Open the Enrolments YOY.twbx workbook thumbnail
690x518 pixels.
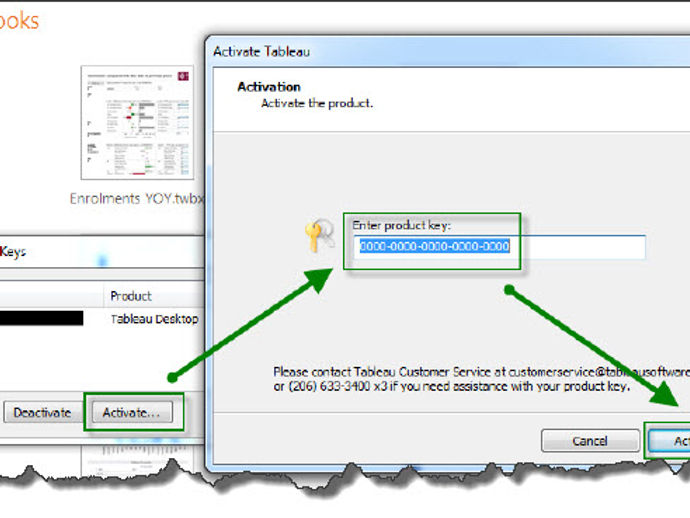[x=137, y=123]
